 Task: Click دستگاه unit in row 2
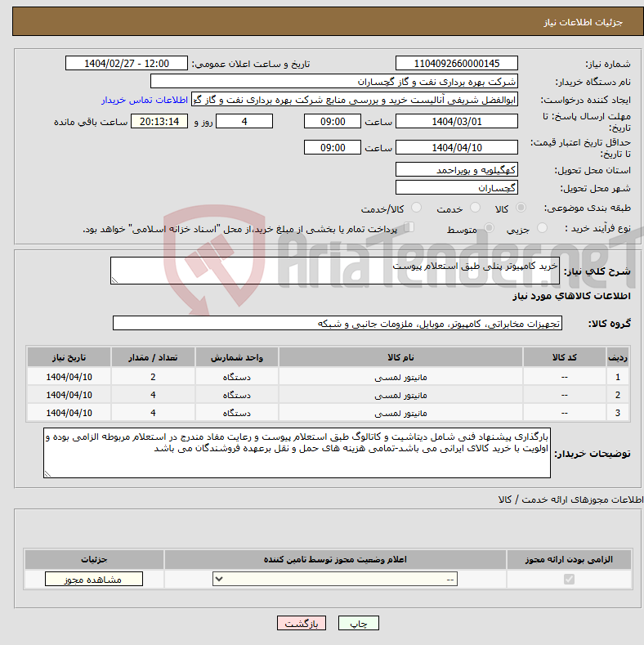click(237, 396)
